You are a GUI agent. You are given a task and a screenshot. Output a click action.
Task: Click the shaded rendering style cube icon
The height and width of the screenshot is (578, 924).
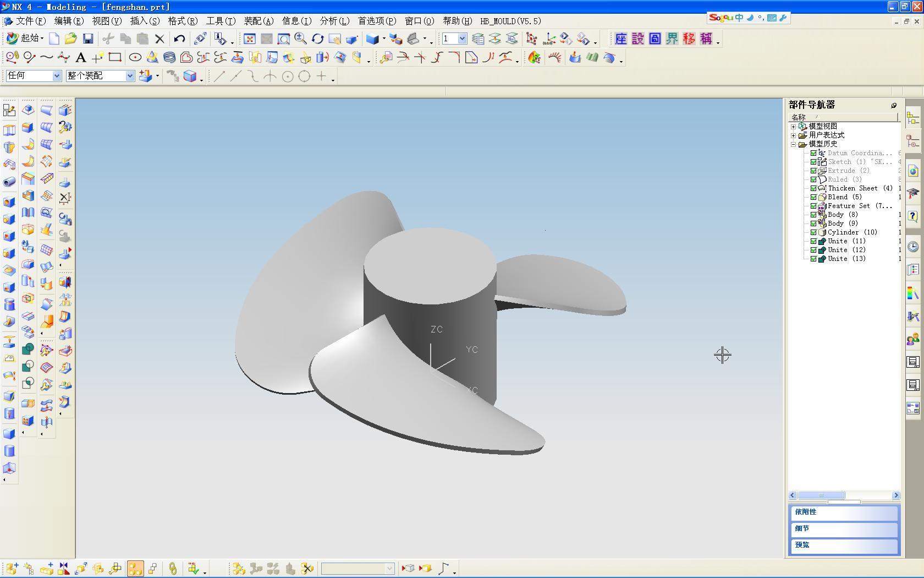point(372,39)
